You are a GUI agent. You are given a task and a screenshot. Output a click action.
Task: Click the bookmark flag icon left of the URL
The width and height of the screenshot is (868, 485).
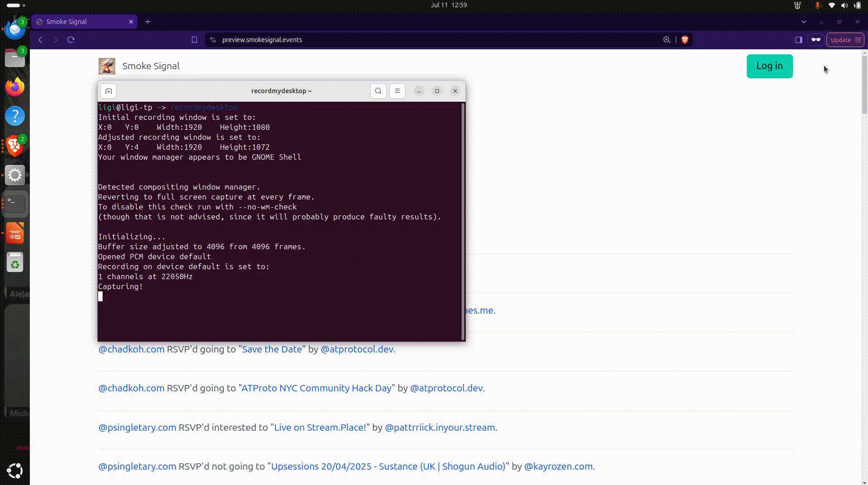point(195,40)
